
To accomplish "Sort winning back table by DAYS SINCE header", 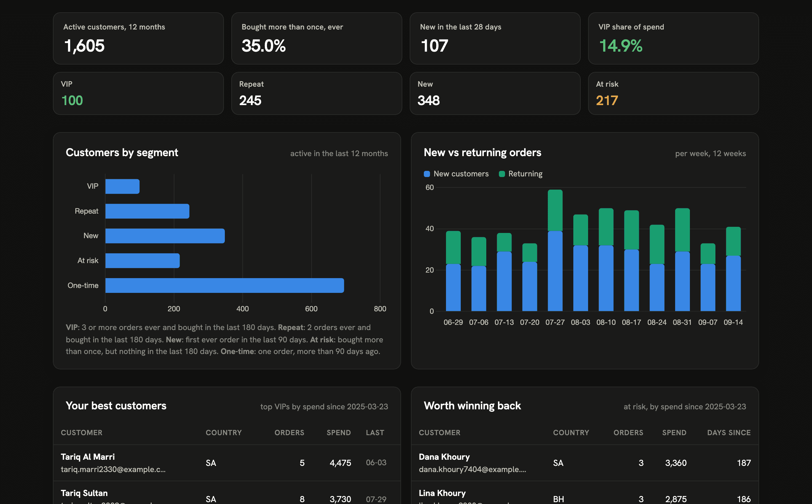I will pos(729,432).
